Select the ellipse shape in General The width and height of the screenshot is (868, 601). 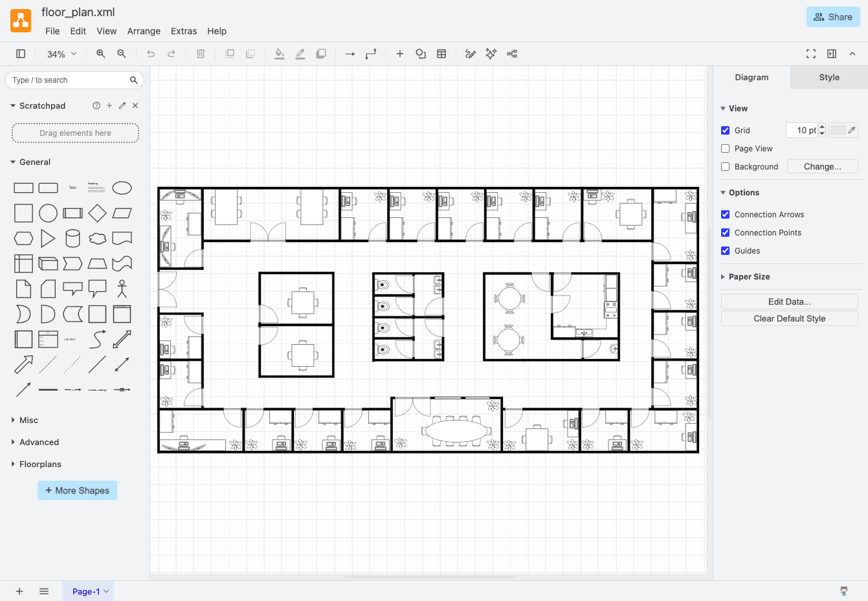point(122,188)
